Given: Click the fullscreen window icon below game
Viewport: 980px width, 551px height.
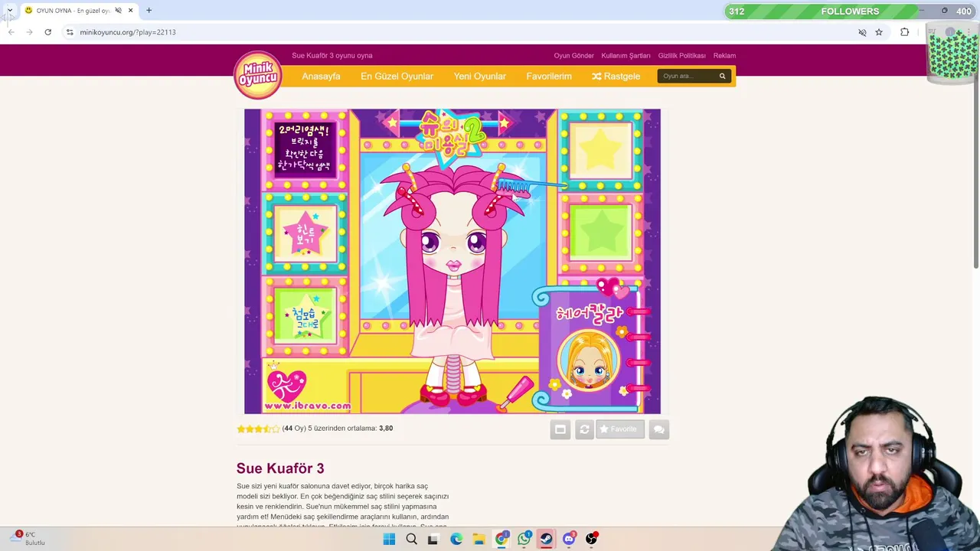Looking at the screenshot, I should (x=560, y=429).
